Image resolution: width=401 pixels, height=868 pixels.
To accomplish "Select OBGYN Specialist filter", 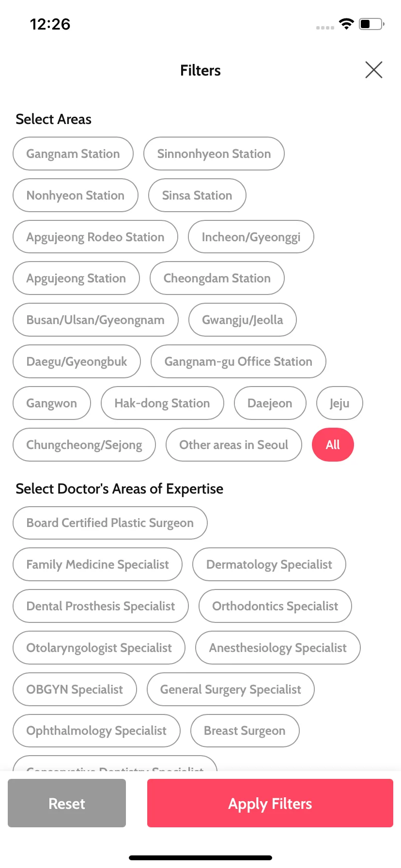I will click(x=75, y=689).
